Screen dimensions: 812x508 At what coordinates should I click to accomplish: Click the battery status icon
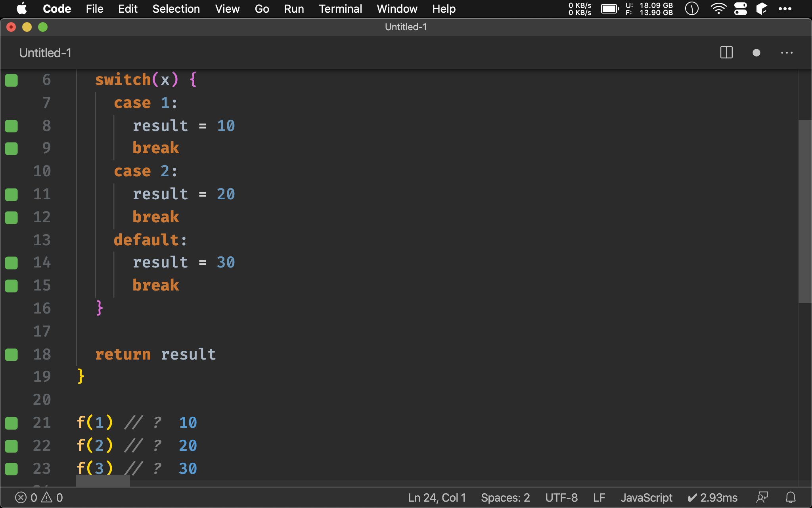(x=610, y=9)
